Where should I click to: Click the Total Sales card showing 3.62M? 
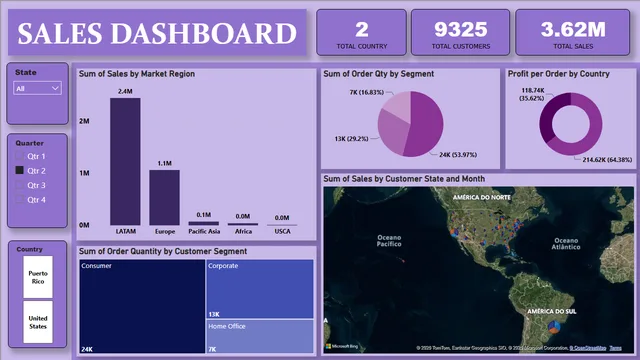pos(573,33)
